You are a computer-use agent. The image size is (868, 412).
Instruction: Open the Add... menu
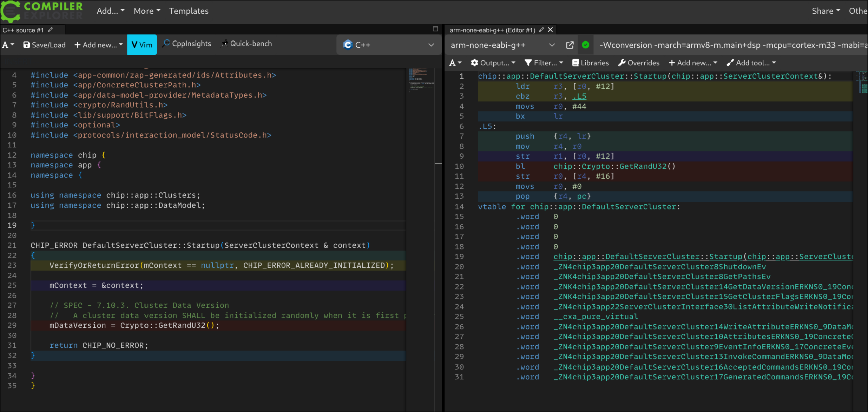pyautogui.click(x=111, y=11)
